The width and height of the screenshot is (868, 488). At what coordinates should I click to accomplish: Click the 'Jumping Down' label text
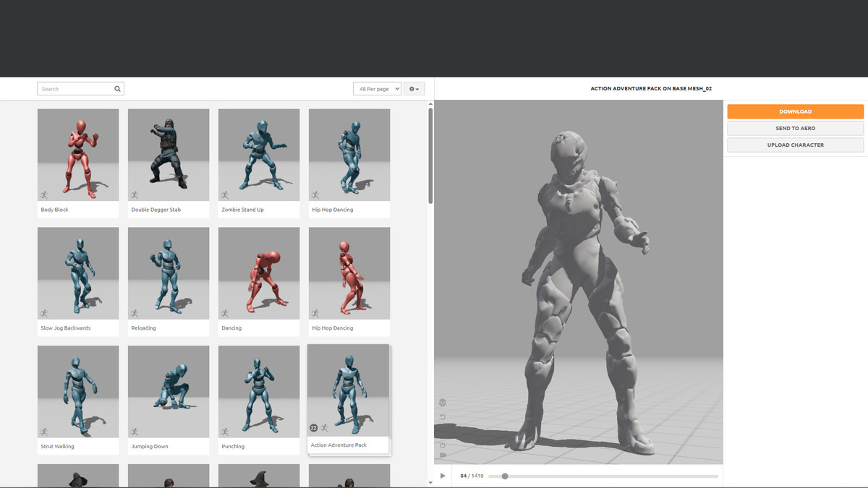[150, 446]
